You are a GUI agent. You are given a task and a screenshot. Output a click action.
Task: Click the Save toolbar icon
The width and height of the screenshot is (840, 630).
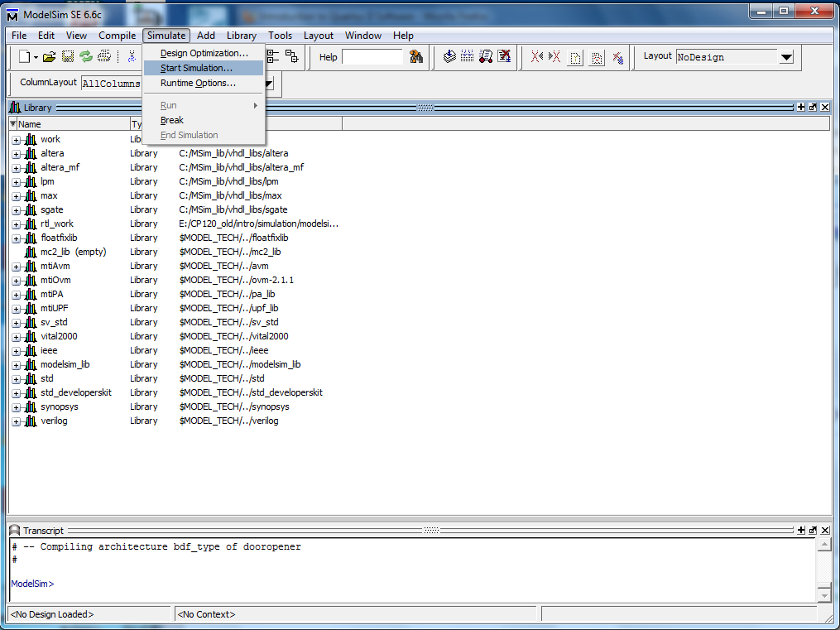(68, 57)
